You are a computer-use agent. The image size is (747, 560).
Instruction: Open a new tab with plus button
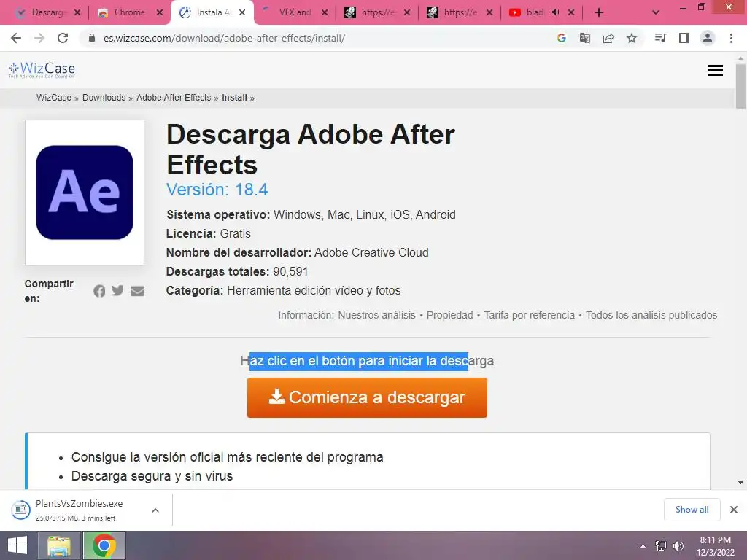coord(599,12)
